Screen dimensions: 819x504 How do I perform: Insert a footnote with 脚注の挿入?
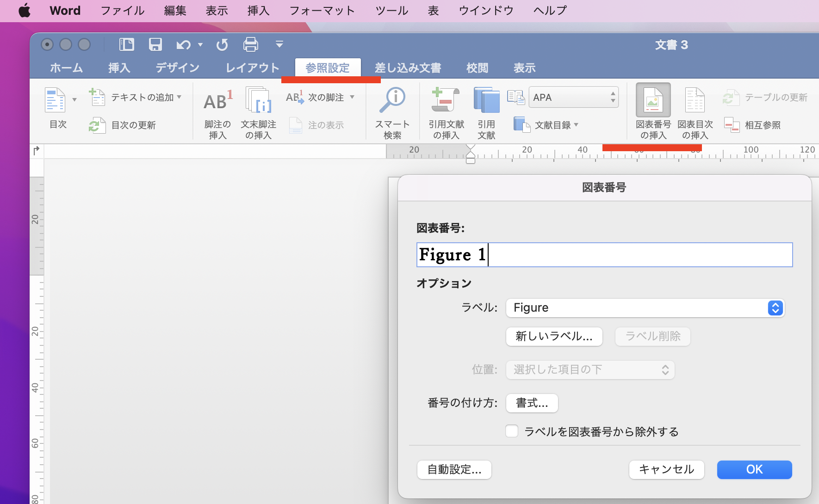pyautogui.click(x=217, y=114)
